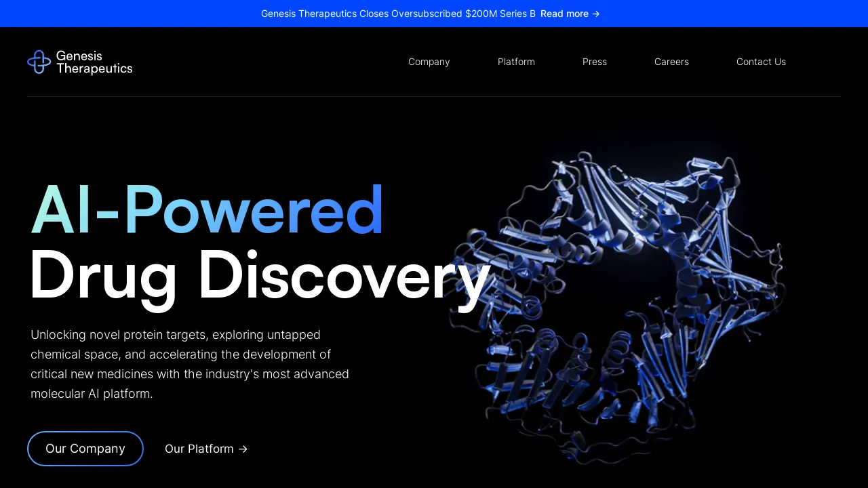Click the paragraph about unlocking protein targets
868x488 pixels.
click(190, 364)
